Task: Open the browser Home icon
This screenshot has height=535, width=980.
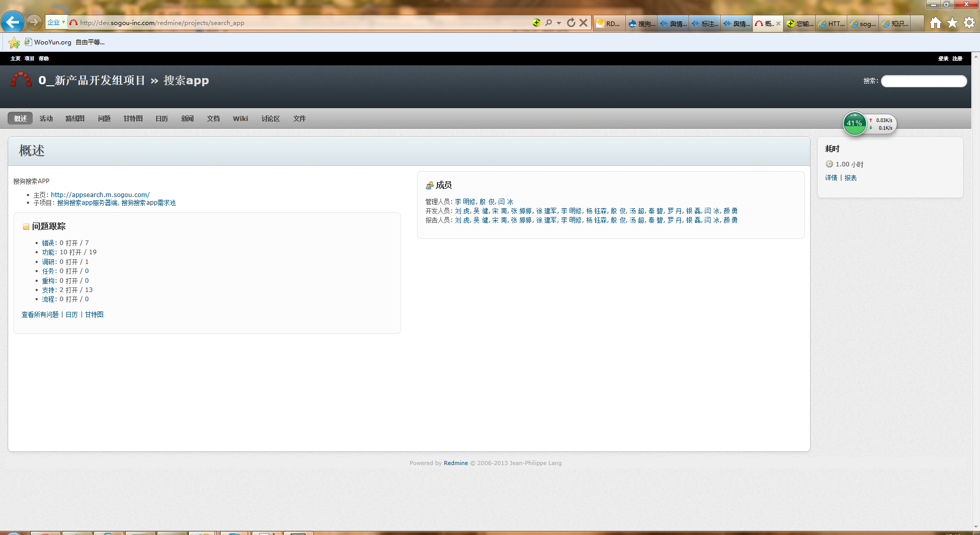Action: (x=935, y=23)
